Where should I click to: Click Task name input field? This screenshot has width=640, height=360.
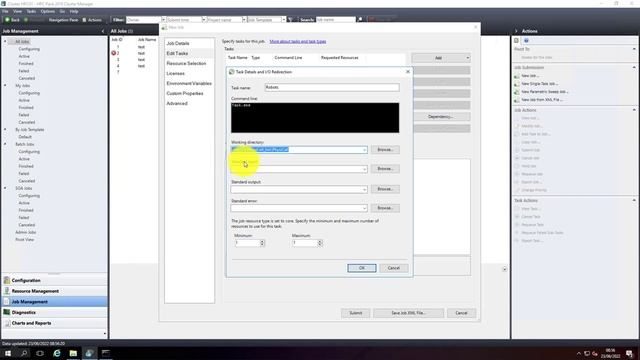tap(332, 87)
